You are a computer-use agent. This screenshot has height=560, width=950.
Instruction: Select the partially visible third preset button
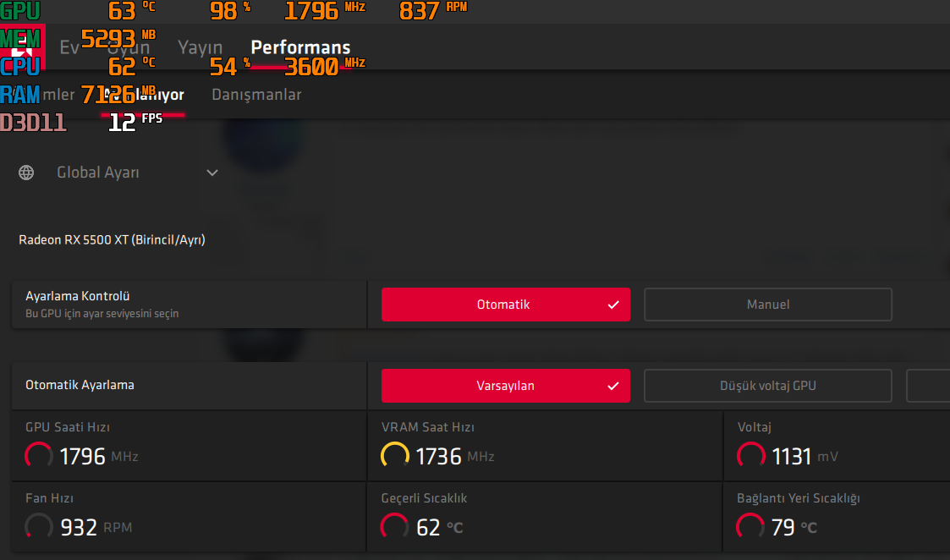[928, 386]
